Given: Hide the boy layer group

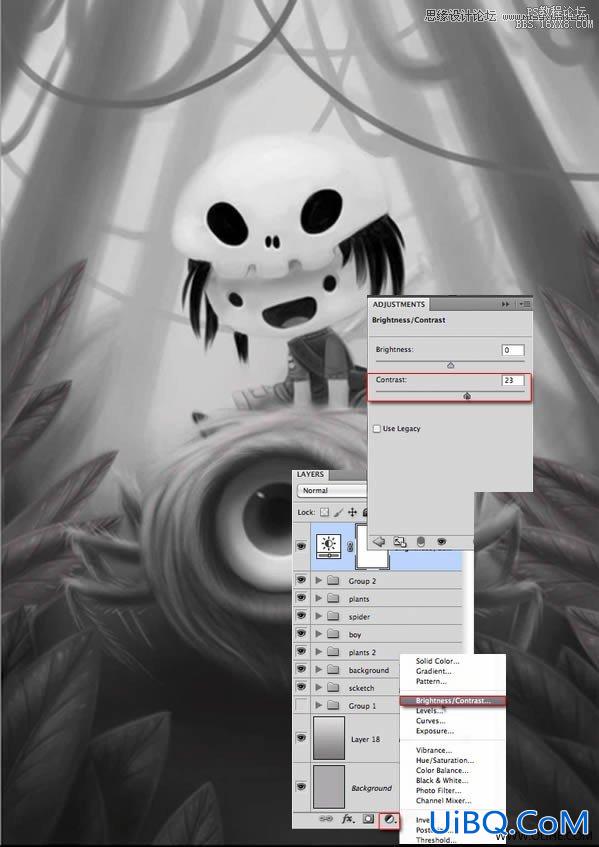Looking at the screenshot, I should coord(301,634).
